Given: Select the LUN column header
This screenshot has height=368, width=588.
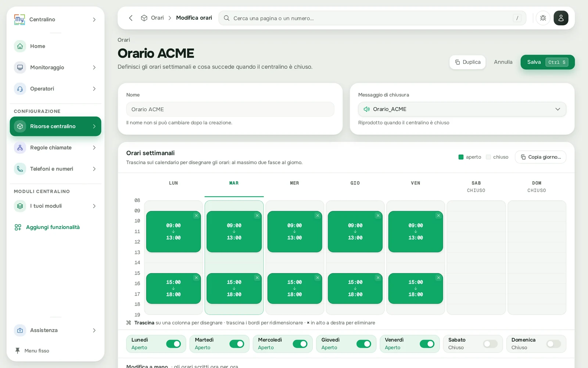Looking at the screenshot, I should click(x=173, y=183).
